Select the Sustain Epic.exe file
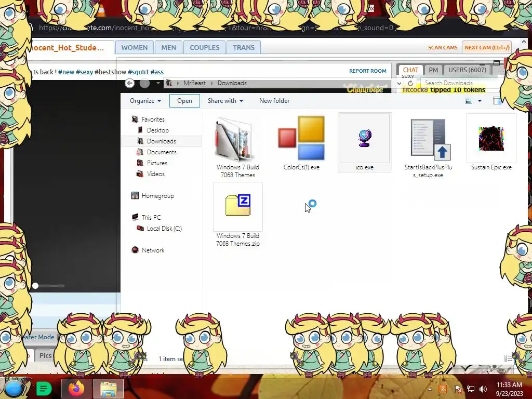The height and width of the screenshot is (399, 532). point(491,142)
